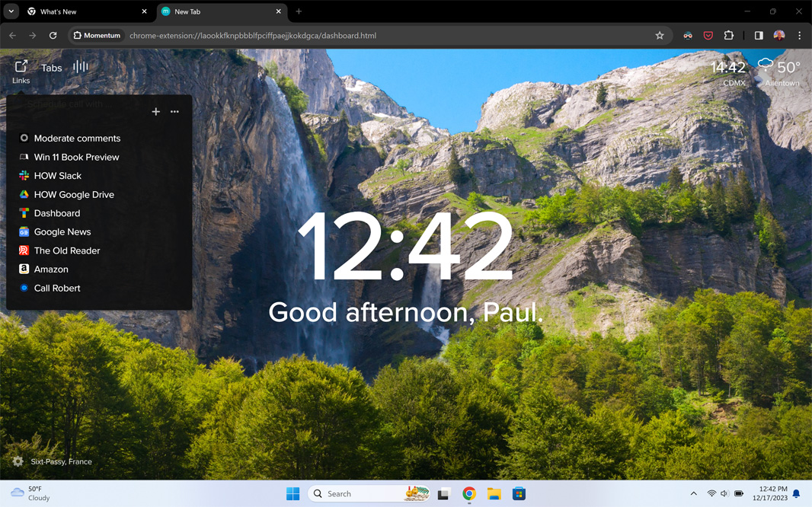
Task: Toggle the Chrome side panel
Action: 759,36
